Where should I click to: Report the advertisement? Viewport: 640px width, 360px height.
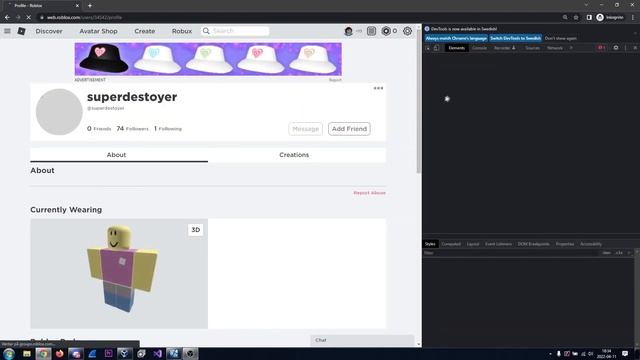pyautogui.click(x=335, y=80)
